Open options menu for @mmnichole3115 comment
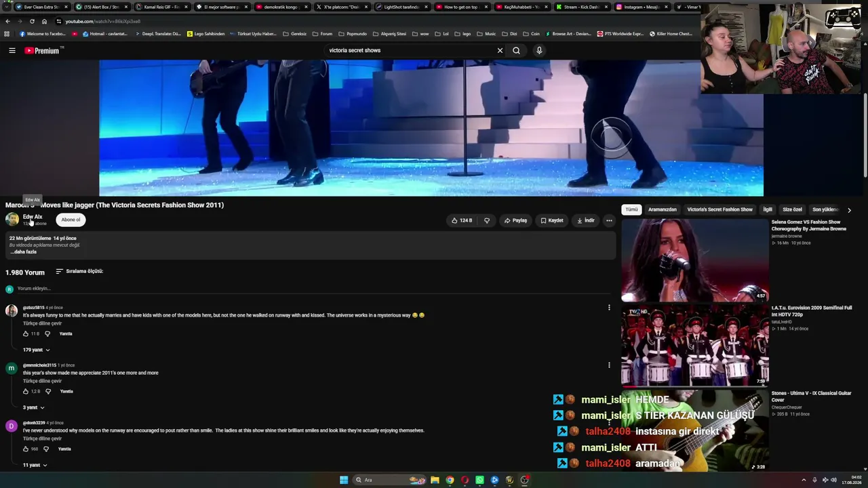The image size is (868, 488). pyautogui.click(x=609, y=365)
